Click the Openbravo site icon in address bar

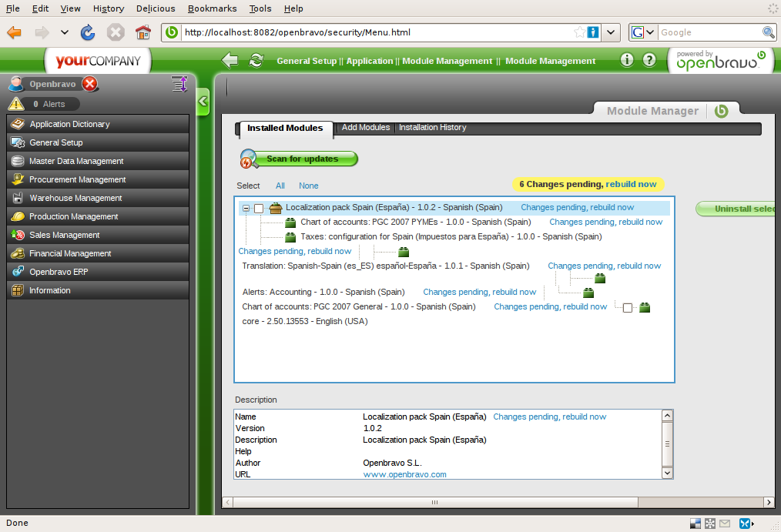171,32
